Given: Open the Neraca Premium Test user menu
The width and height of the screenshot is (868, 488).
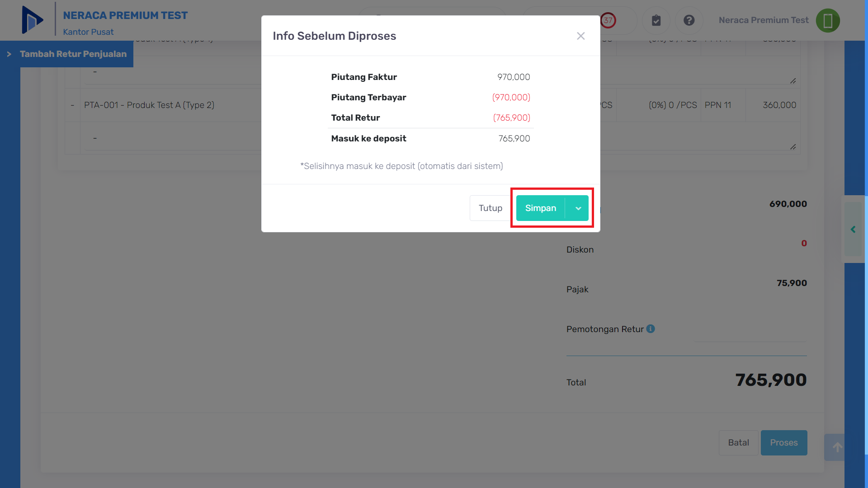Looking at the screenshot, I should coord(764,20).
